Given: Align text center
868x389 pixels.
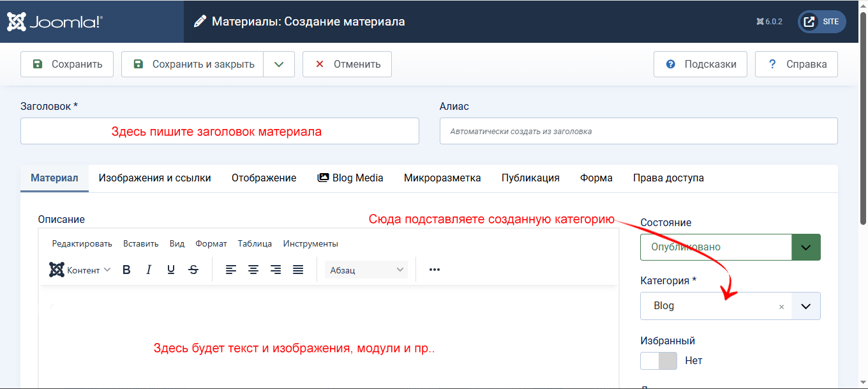Looking at the screenshot, I should point(253,270).
